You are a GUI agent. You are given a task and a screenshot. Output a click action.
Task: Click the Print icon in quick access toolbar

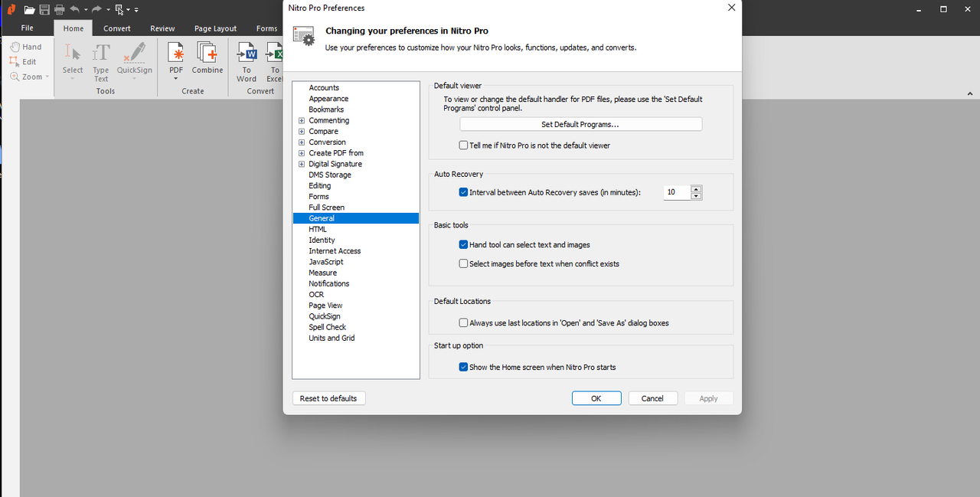[x=59, y=10]
